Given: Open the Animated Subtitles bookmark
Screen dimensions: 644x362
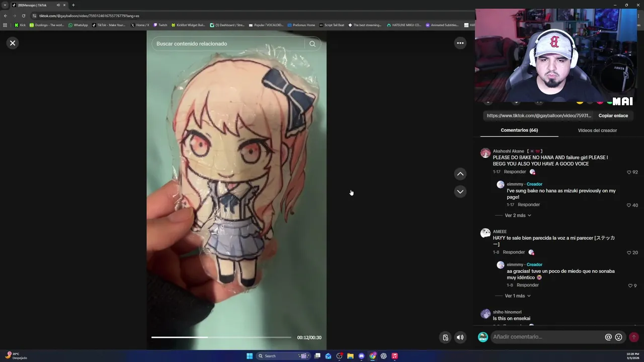Looking at the screenshot, I should pyautogui.click(x=442, y=25).
